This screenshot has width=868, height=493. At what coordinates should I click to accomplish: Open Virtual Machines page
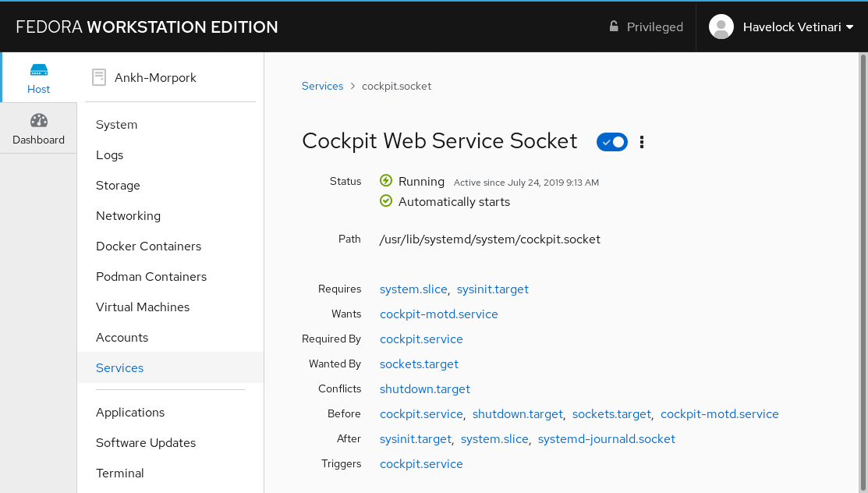point(143,307)
